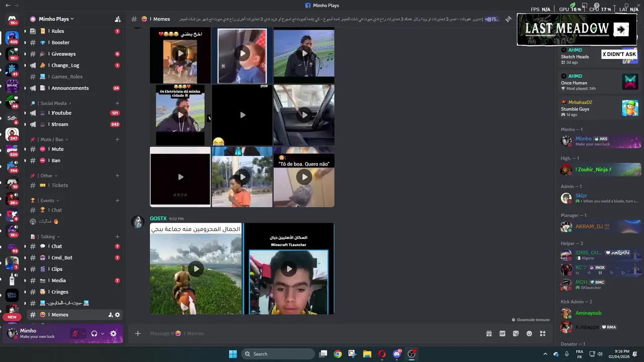
Task: Add a channel to the Other category
Action: point(117,175)
